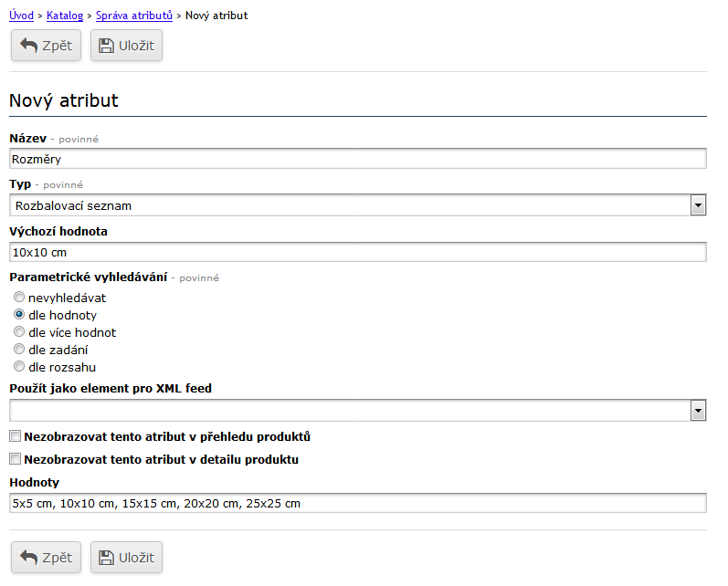The height and width of the screenshot is (586, 728).
Task: Enable 'Nezobrazovat tento atribut v přehledu produktů'
Action: point(15,436)
